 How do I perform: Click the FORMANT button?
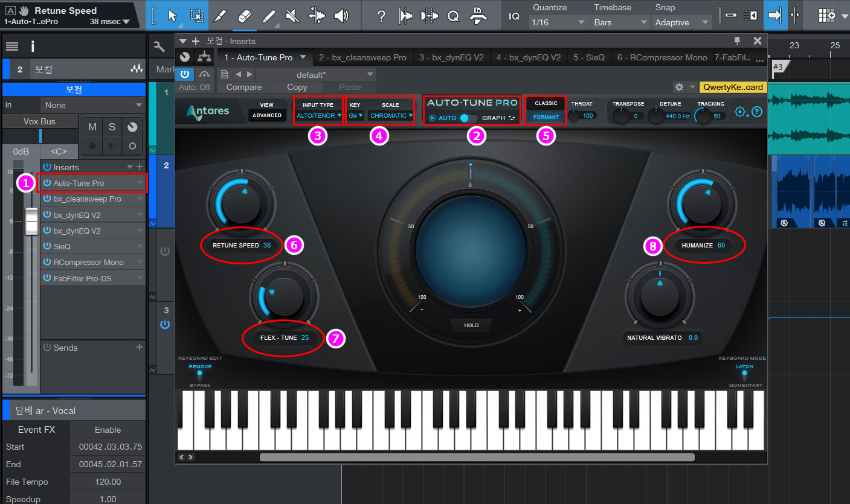[546, 117]
